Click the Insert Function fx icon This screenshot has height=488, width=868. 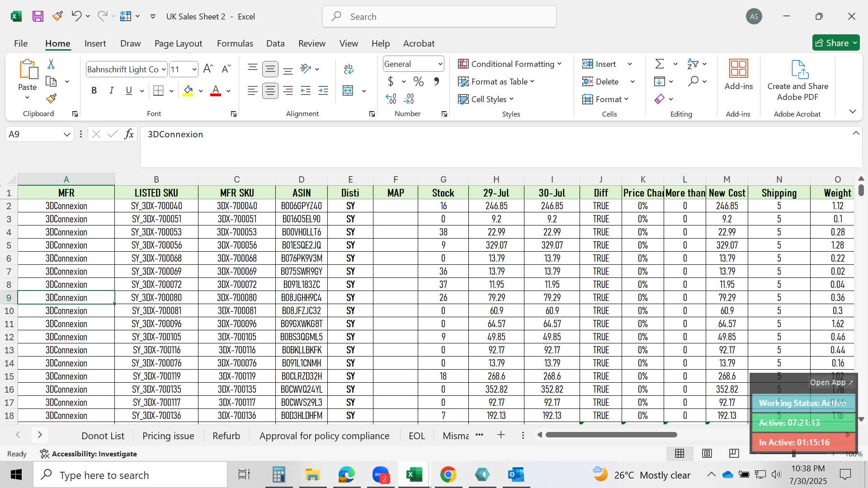129,134
